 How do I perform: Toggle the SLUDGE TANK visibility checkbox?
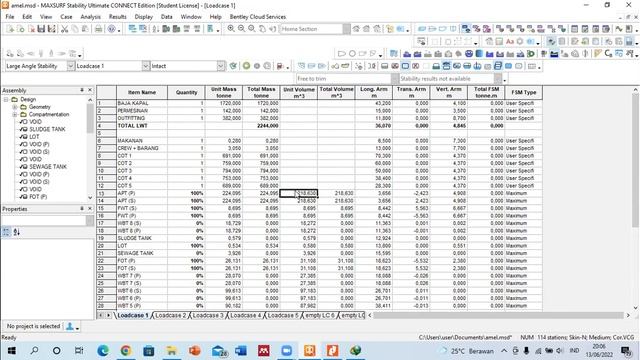(x=24, y=129)
